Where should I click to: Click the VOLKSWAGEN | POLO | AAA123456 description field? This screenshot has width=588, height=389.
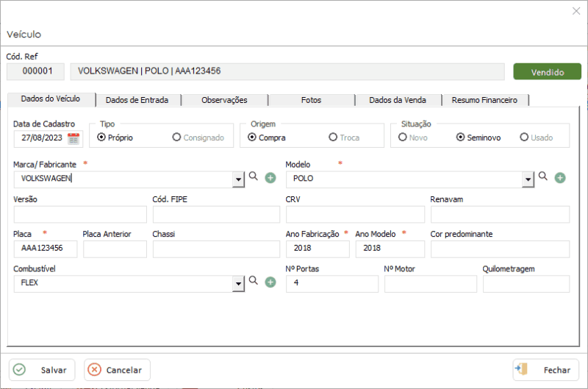click(287, 71)
